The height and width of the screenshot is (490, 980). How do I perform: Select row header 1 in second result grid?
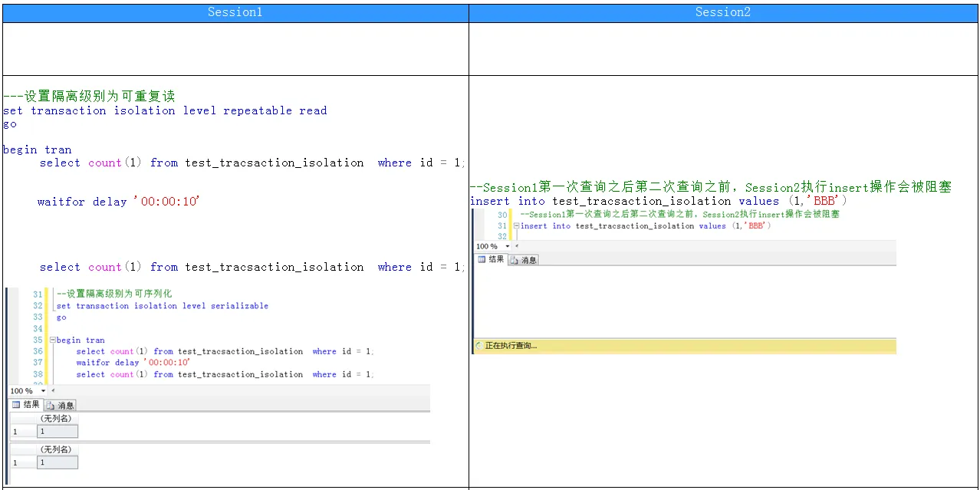(15, 462)
